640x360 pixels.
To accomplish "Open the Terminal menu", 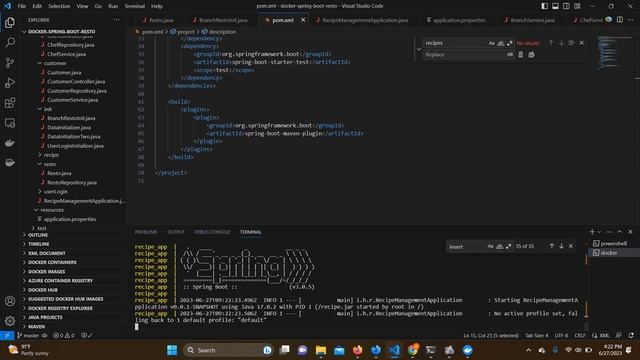I will [135, 6].
